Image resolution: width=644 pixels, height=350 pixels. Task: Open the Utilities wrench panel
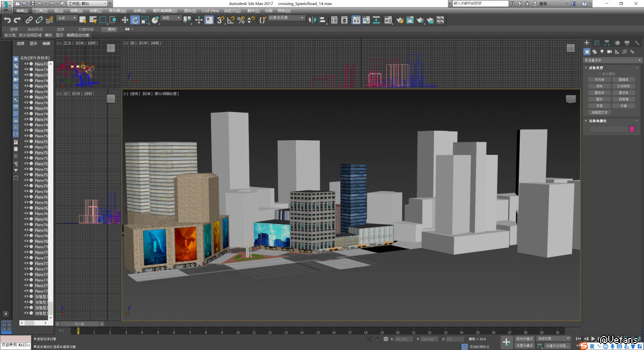tap(637, 43)
